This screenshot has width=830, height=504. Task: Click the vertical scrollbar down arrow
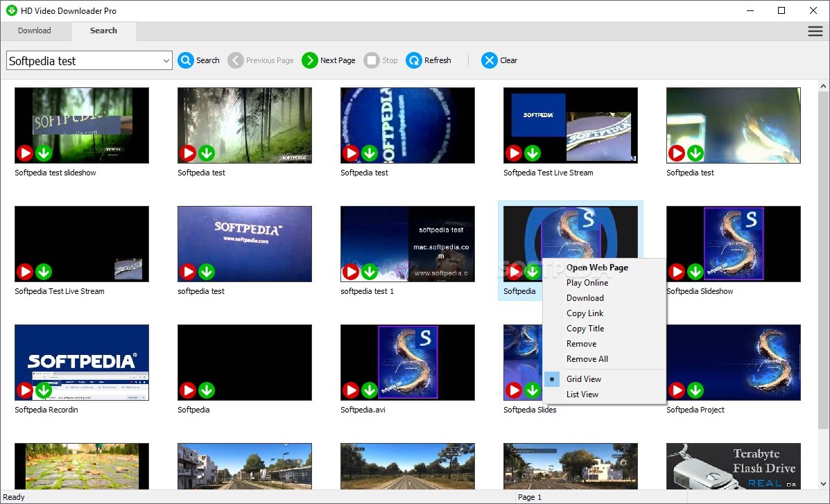point(824,483)
